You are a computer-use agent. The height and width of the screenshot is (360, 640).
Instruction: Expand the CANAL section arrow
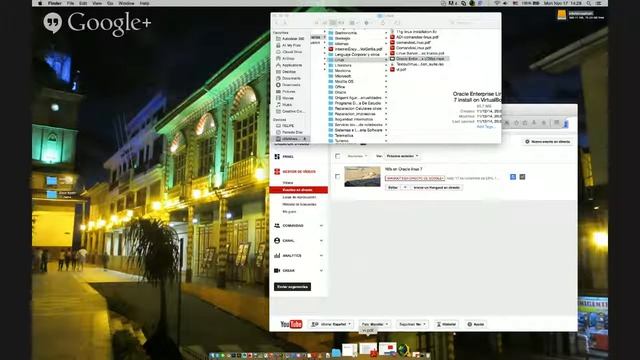point(321,241)
